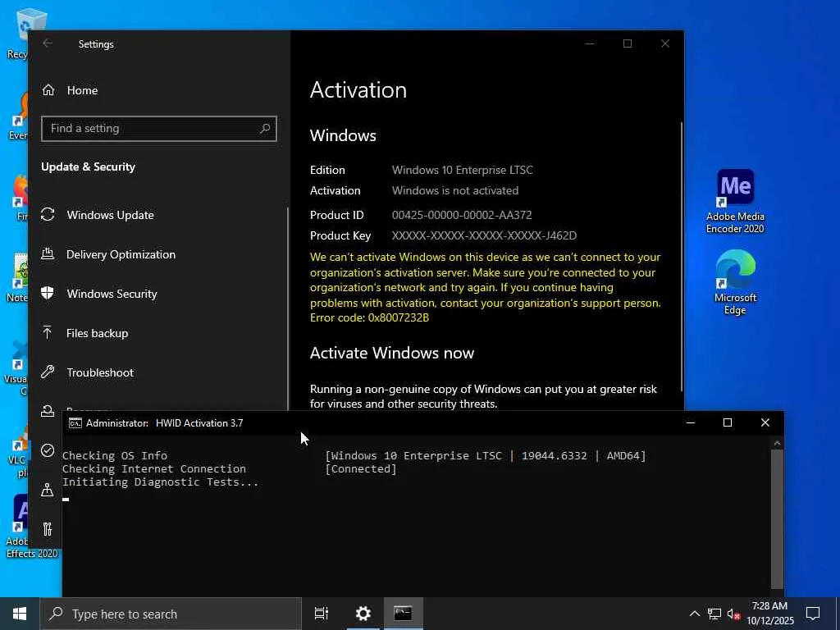
Task: Click Windows 10 Enterprise LTSC edition value
Action: 463,170
